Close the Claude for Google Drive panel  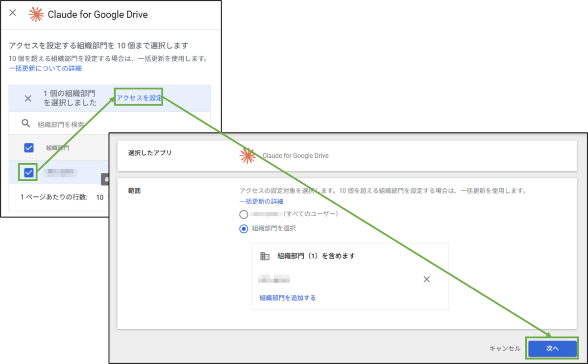tap(13, 13)
